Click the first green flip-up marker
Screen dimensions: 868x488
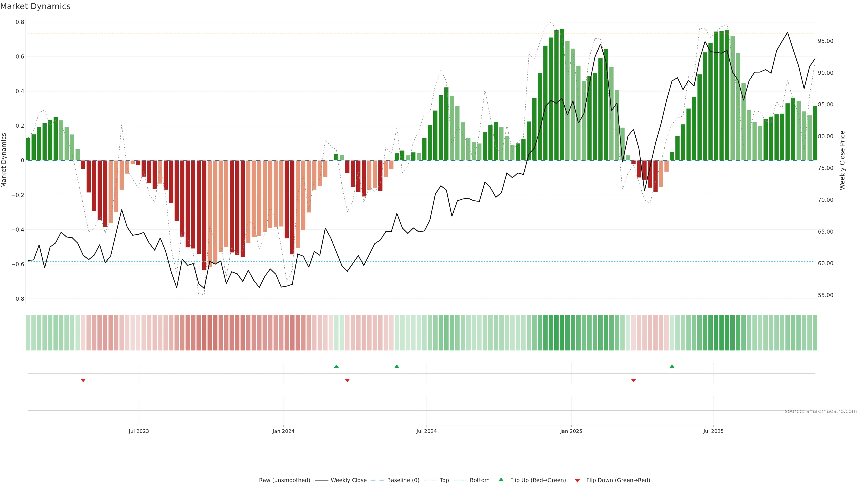coord(336,366)
